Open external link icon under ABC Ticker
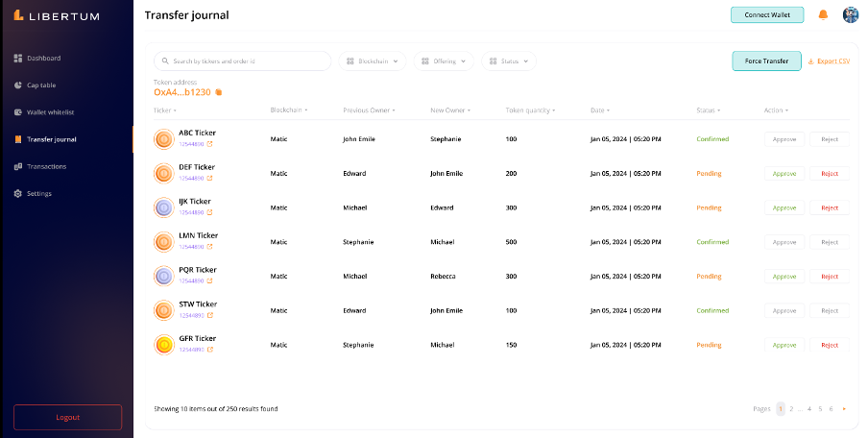Image resolution: width=868 pixels, height=438 pixels. (x=210, y=144)
